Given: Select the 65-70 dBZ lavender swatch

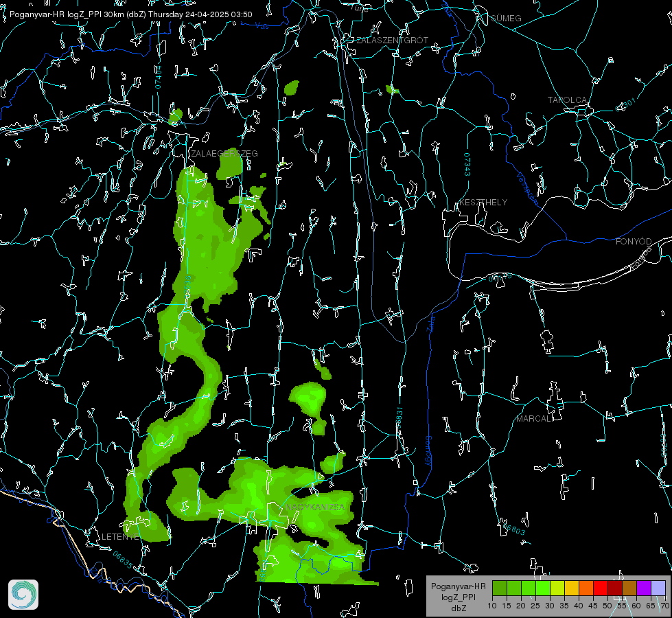Looking at the screenshot, I should click(x=658, y=588).
